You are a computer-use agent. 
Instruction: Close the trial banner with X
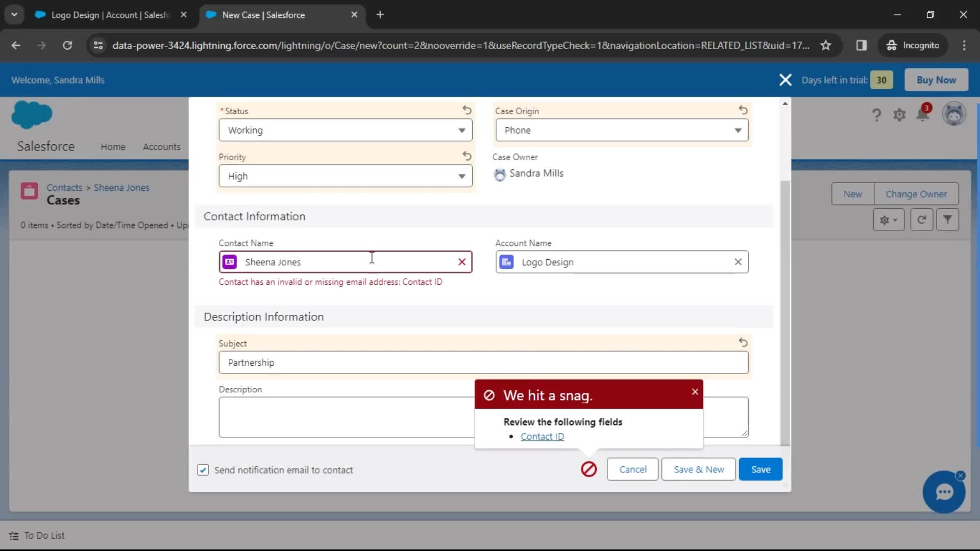click(785, 80)
